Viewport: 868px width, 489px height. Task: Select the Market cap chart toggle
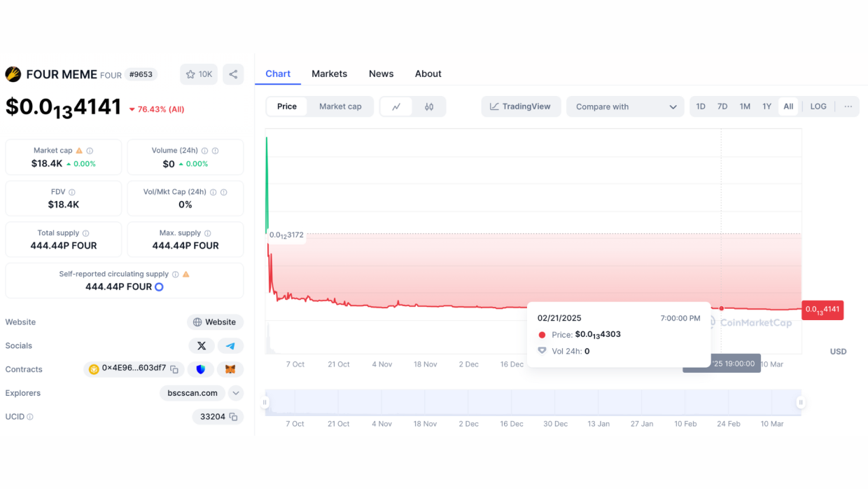point(340,106)
